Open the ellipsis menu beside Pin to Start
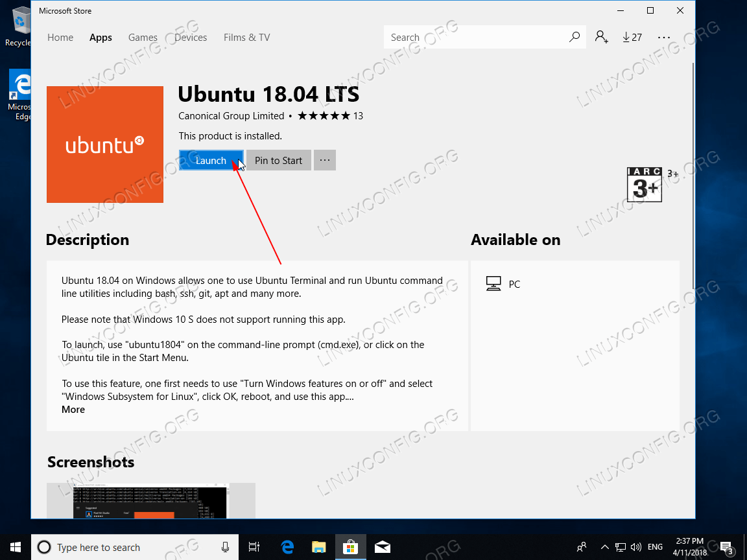This screenshot has width=747, height=560. pos(325,161)
